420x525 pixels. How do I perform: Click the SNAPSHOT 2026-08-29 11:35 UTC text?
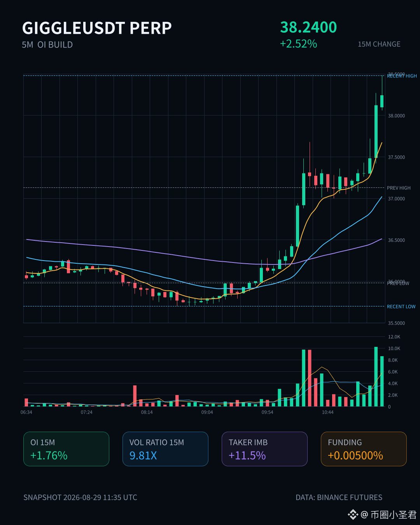pos(80,497)
